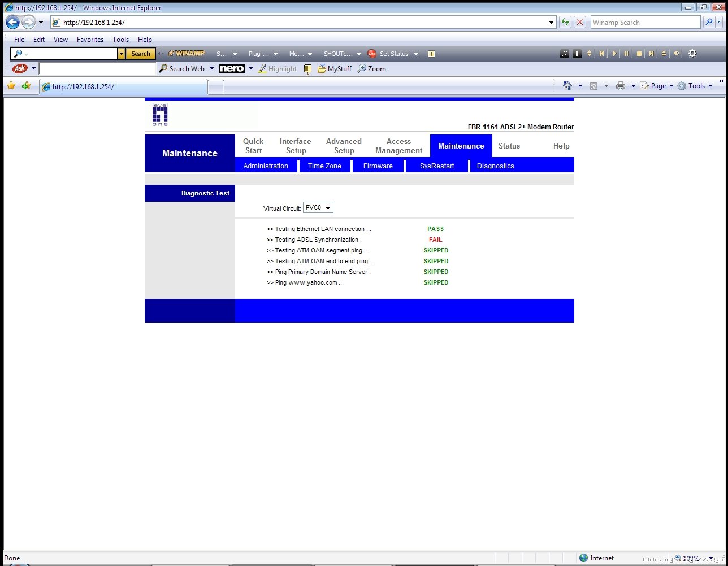Focus the Winamp Search box near address bar

pos(645,23)
